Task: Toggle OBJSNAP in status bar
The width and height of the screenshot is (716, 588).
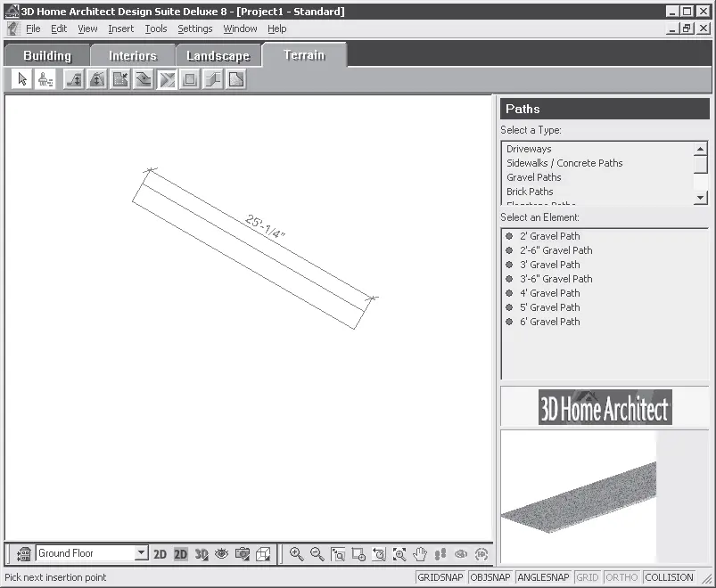Action: pos(490,577)
